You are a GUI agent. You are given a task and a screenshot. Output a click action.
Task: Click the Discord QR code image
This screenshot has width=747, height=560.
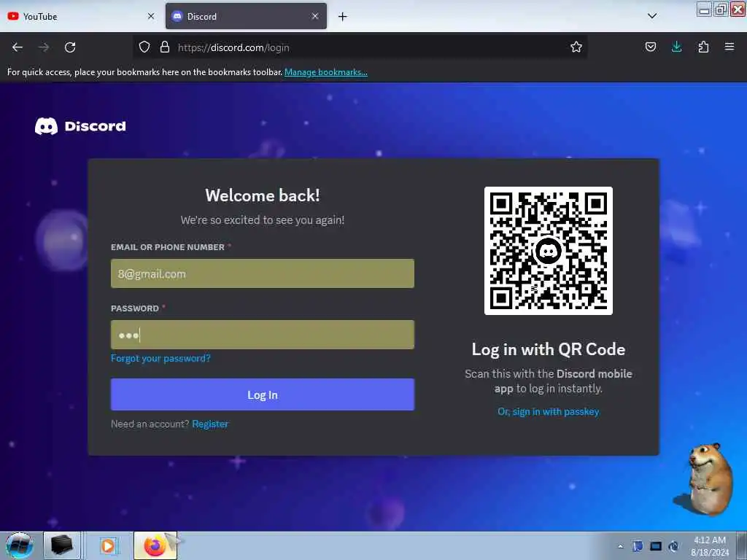pos(549,251)
